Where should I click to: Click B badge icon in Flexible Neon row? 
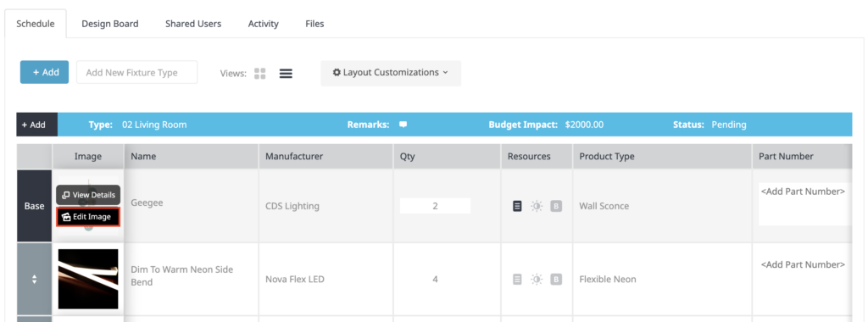pos(556,280)
